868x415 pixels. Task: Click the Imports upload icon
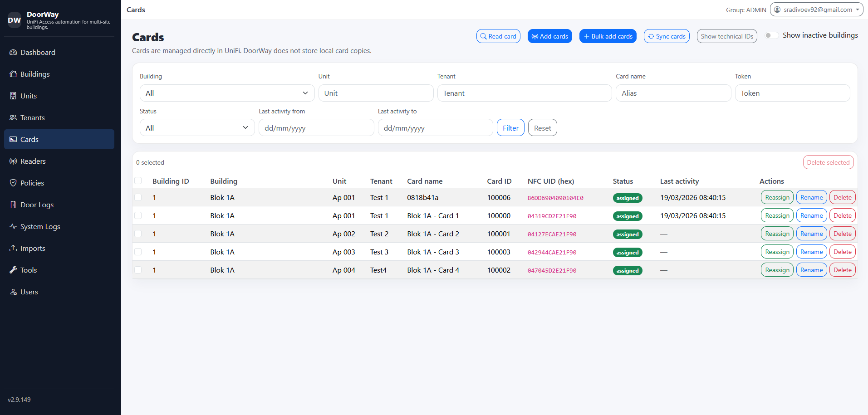pos(13,249)
